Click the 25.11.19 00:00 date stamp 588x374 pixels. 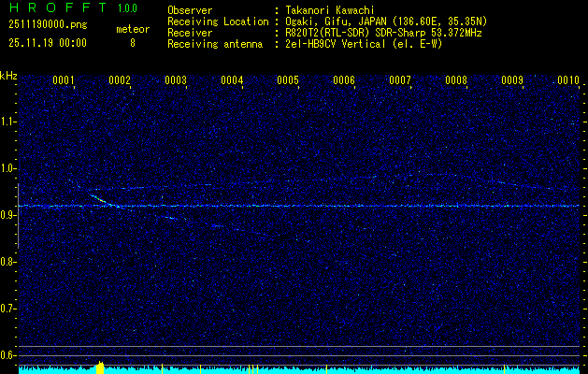coord(47,43)
